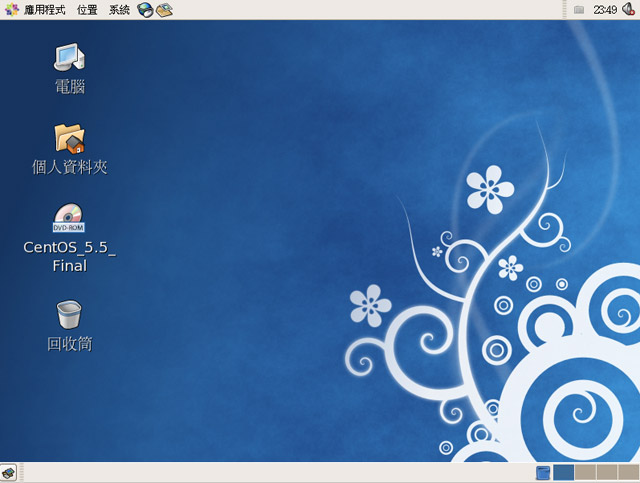The width and height of the screenshot is (640, 483).
Task: Click the 回收筒 label text
Action: coord(70,344)
